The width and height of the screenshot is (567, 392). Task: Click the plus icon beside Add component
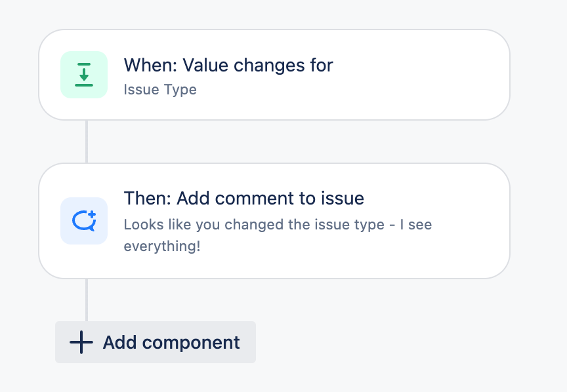tap(81, 342)
